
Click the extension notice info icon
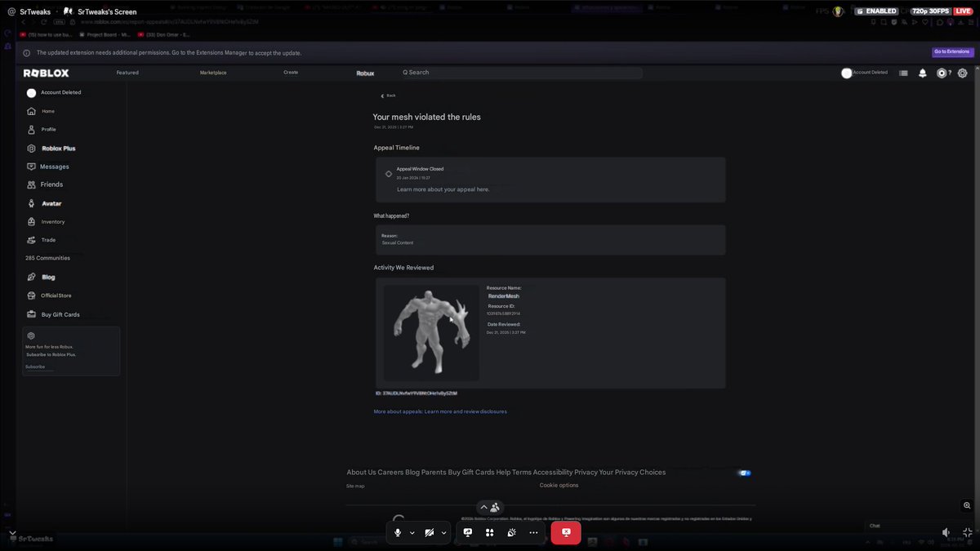(x=27, y=53)
